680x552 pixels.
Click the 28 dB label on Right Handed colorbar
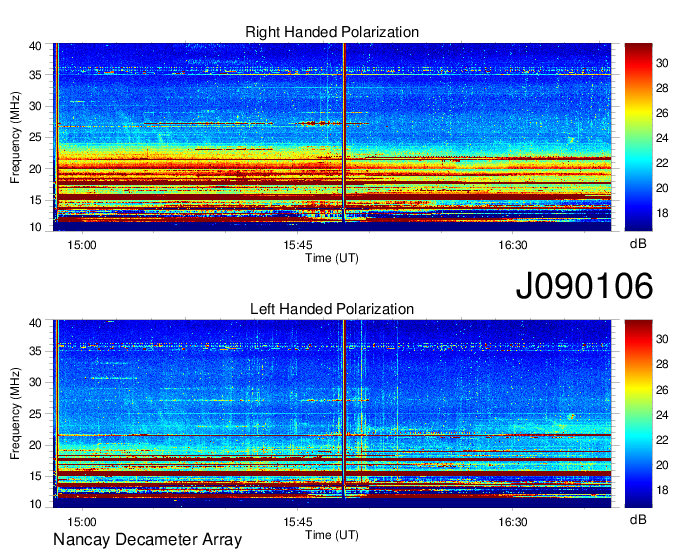pos(662,88)
